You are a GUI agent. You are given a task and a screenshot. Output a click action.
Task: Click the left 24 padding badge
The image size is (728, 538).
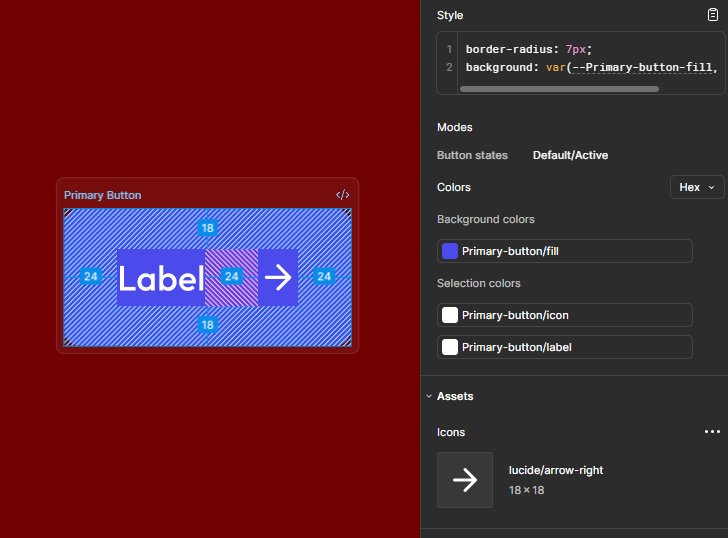pos(90,276)
